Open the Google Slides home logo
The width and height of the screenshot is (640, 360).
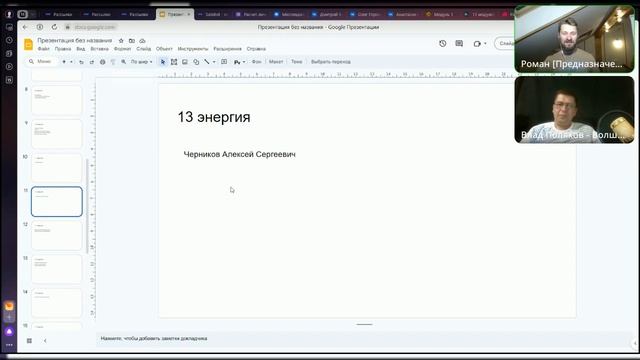pyautogui.click(x=28, y=44)
